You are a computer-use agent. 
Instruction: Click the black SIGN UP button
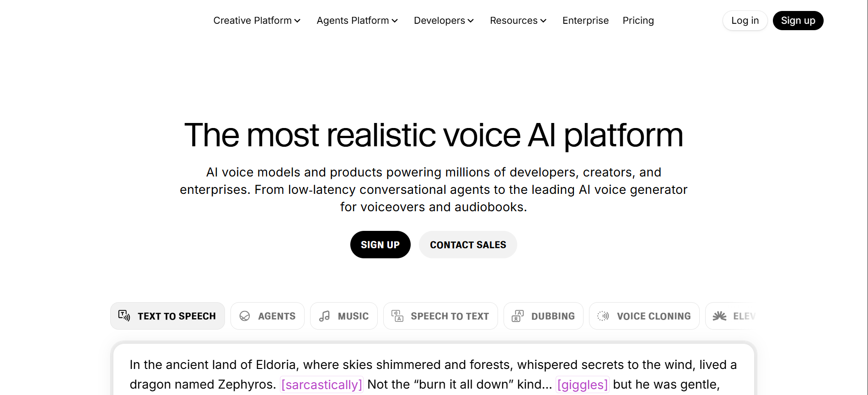click(380, 245)
